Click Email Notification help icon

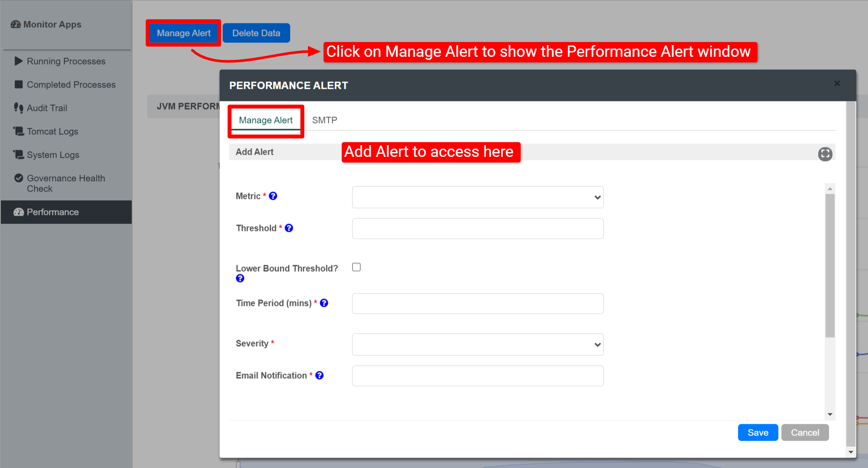[320, 375]
